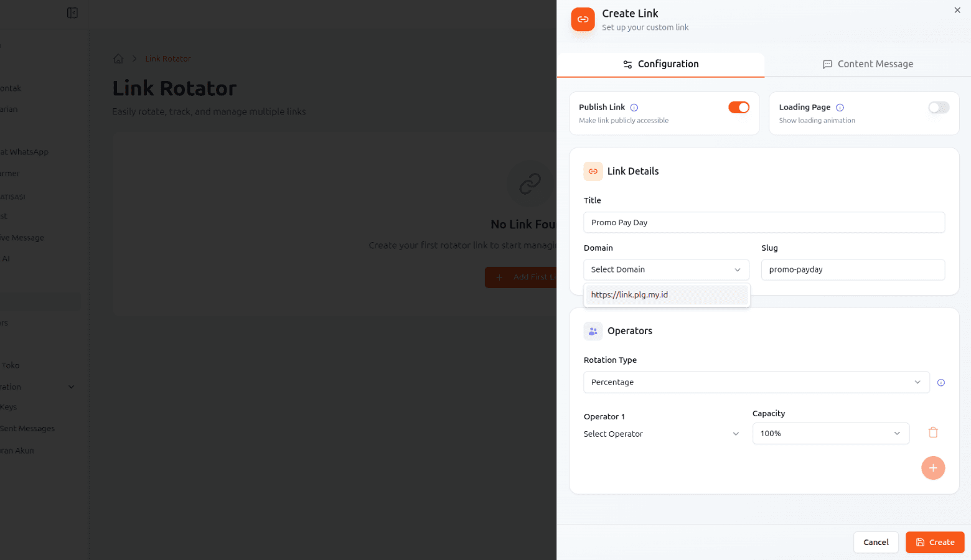Enable the Loading Page toggle
The image size is (971, 560).
[938, 108]
